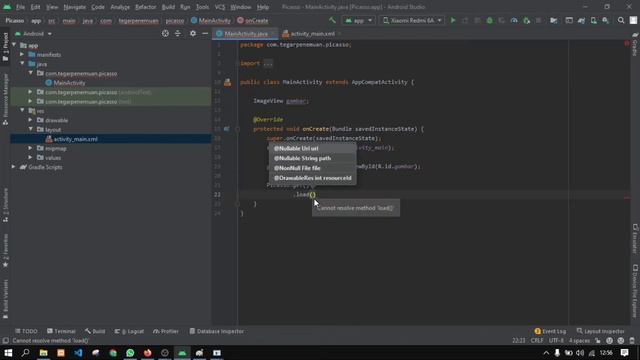Screen dimensions: 640x360
Task: Click the readonly lock icon in the status bar
Action: coord(598,340)
